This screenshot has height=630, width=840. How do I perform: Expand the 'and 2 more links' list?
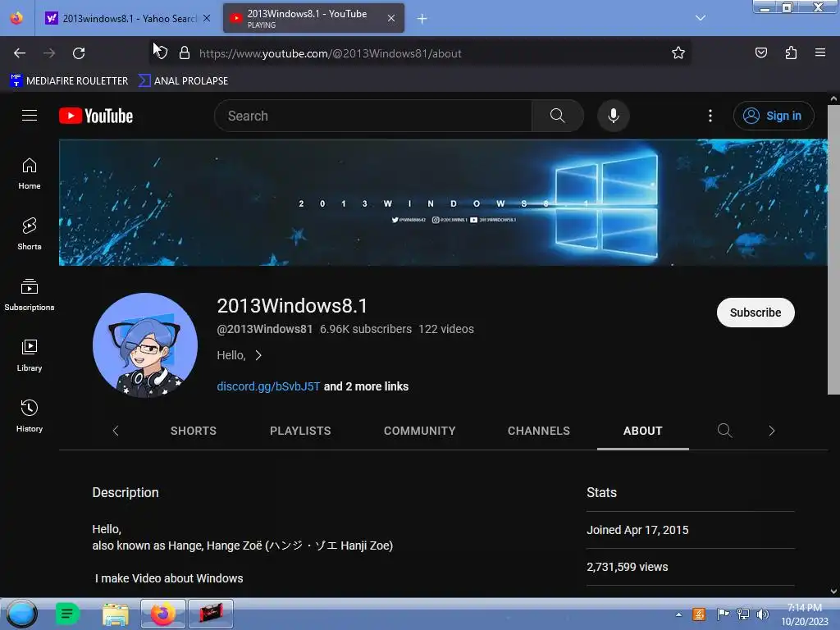(x=366, y=386)
